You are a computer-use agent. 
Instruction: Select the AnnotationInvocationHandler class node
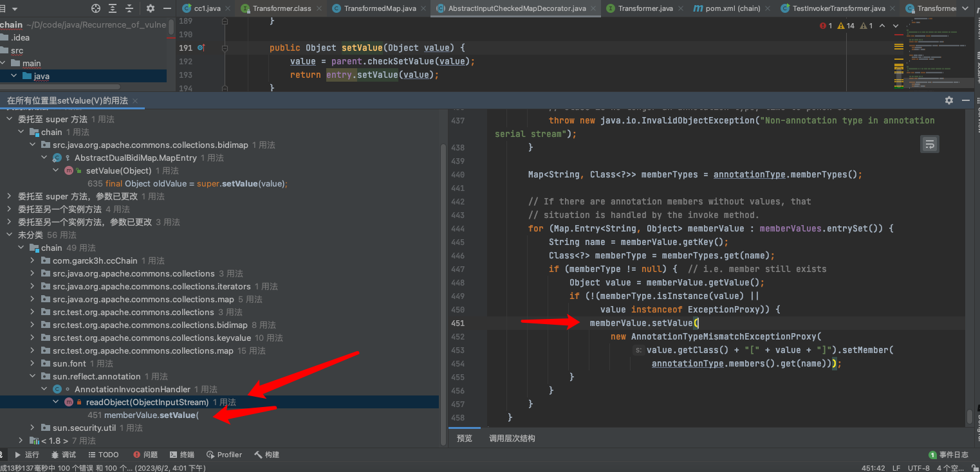132,389
